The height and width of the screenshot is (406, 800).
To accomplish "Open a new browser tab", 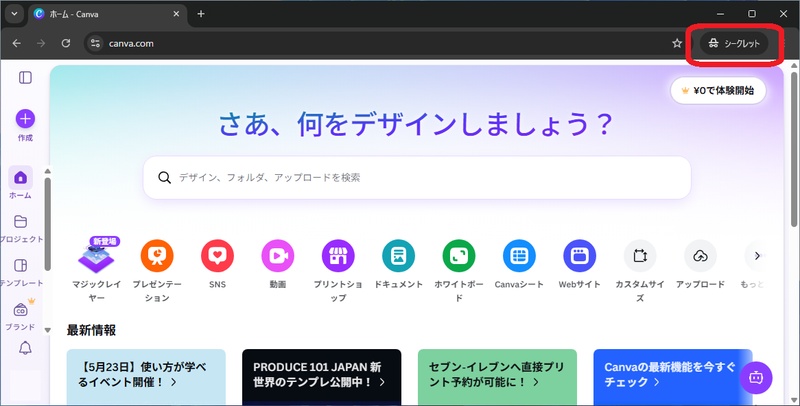I will pyautogui.click(x=201, y=14).
